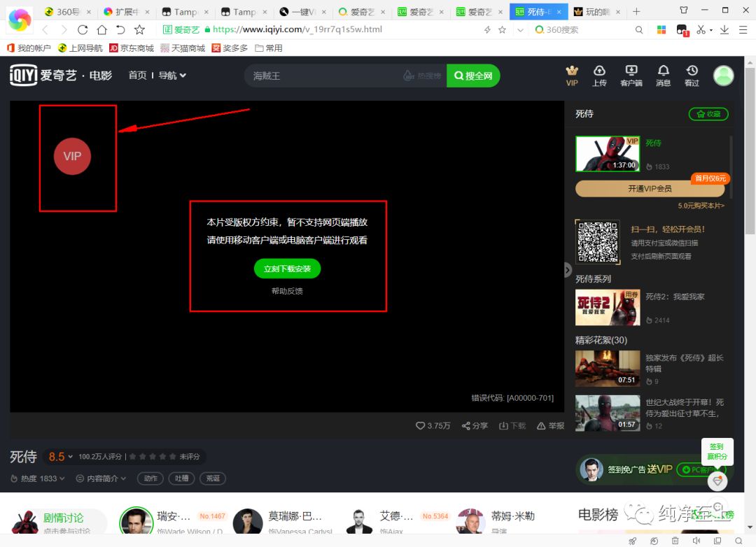Open a new browser tab with plus
Image resolution: width=756 pixels, height=547 pixels.
coord(636,11)
